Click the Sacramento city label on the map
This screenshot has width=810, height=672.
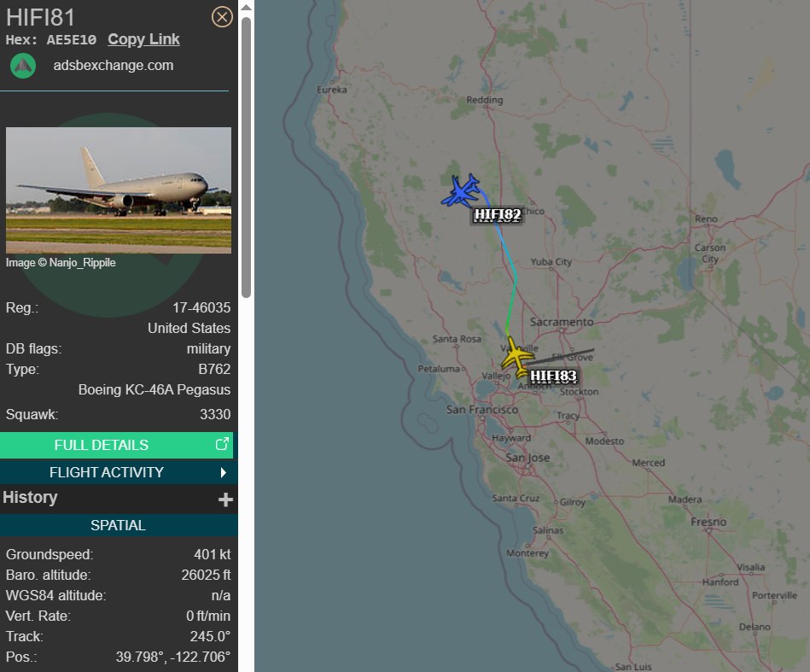pos(562,322)
